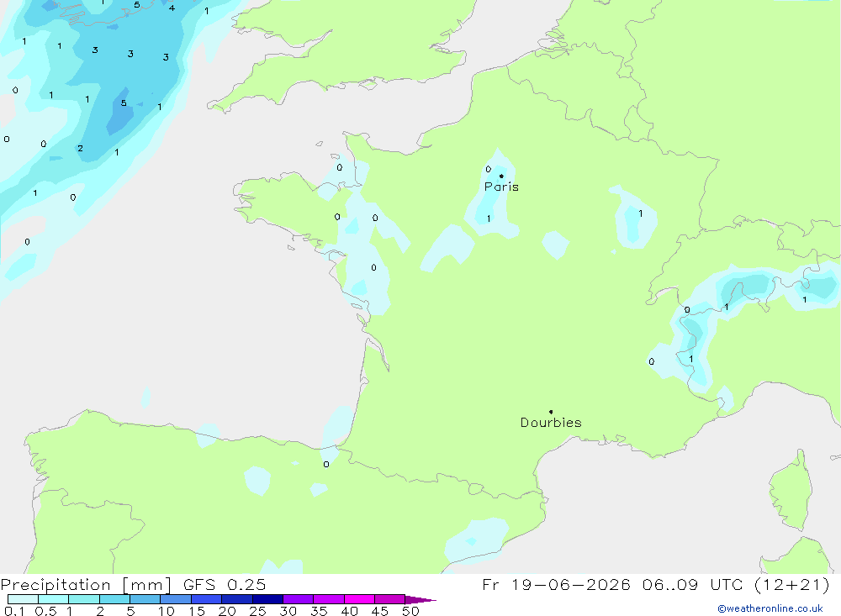The width and height of the screenshot is (841, 616).
Task: Pick the 0.1–0.5 mm legend swatch
Action: (x=23, y=599)
